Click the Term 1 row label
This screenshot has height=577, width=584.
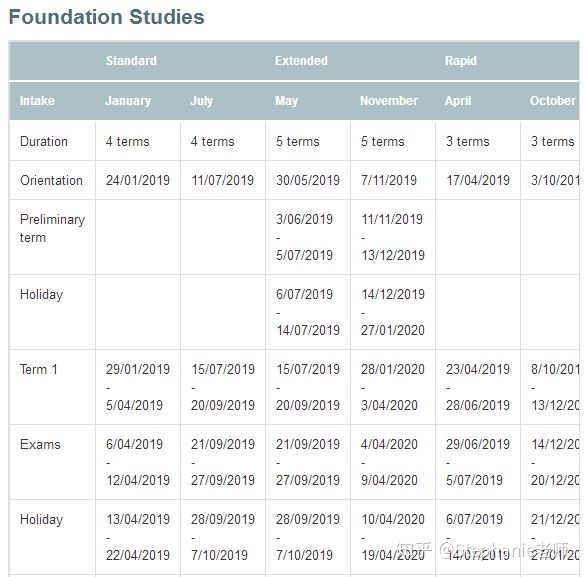pyautogui.click(x=39, y=370)
